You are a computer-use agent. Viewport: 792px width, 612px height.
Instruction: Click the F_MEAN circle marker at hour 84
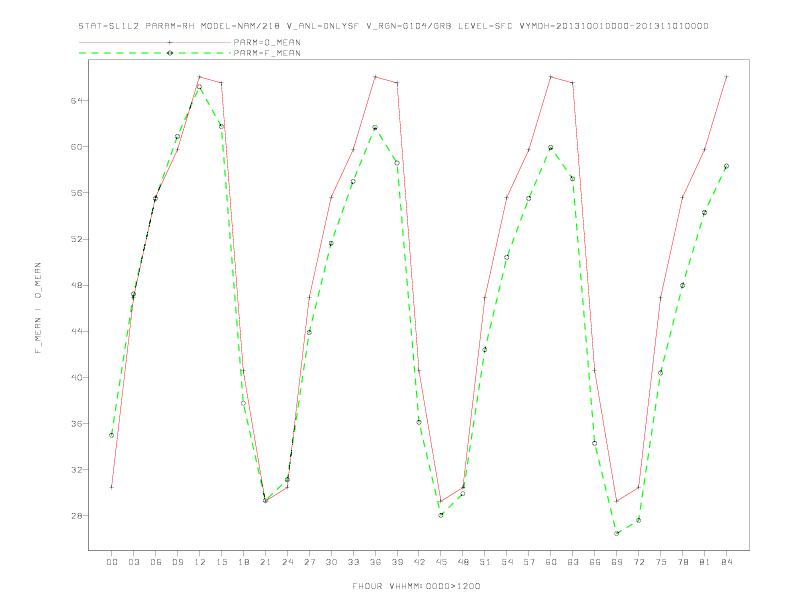[x=726, y=166]
